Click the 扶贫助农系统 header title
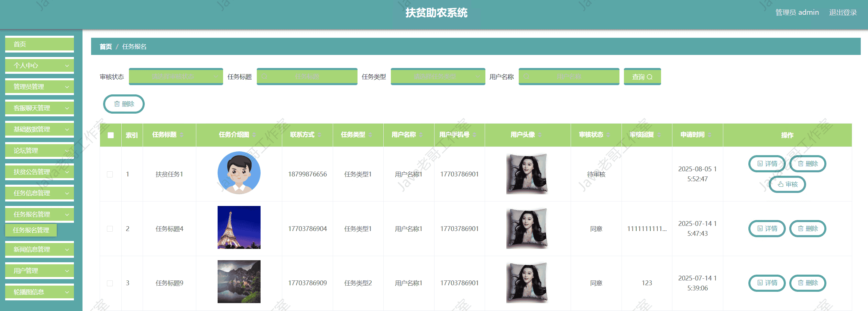Image resolution: width=868 pixels, height=311 pixels. coord(436,13)
